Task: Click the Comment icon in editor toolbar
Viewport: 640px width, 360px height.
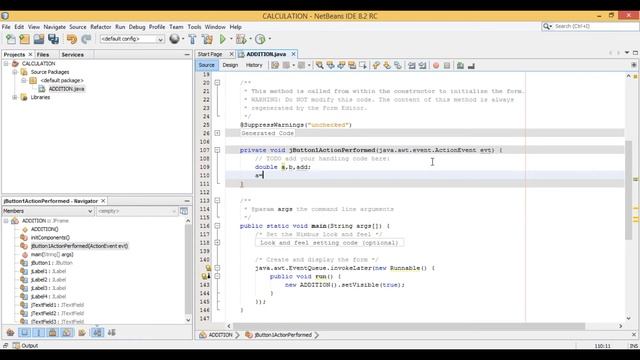Action: tap(460, 65)
